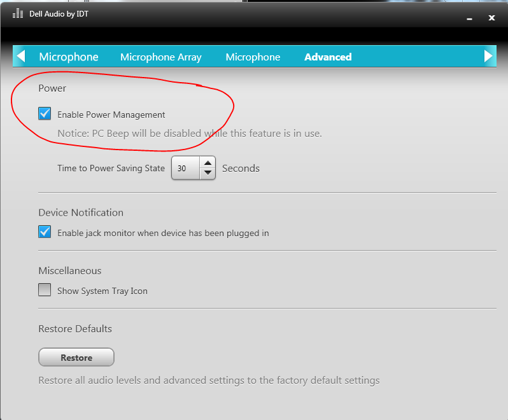
Task: Open the Microphone Array tab
Action: click(161, 57)
